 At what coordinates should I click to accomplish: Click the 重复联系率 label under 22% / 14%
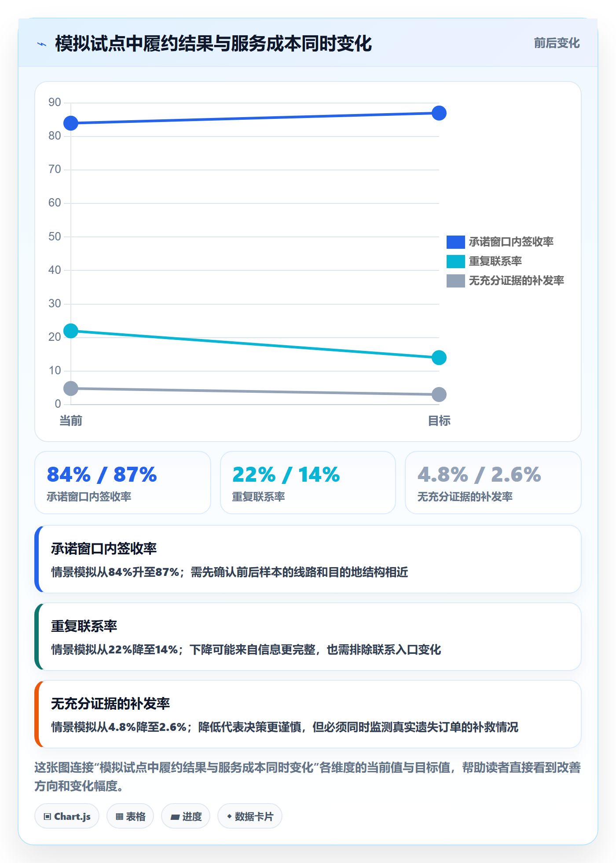click(259, 497)
